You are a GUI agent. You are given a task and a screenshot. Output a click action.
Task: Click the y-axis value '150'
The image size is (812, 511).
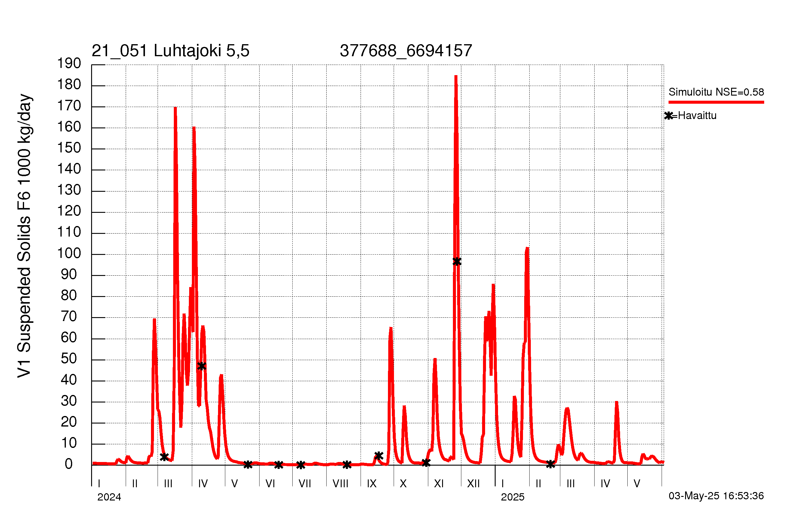point(69,148)
